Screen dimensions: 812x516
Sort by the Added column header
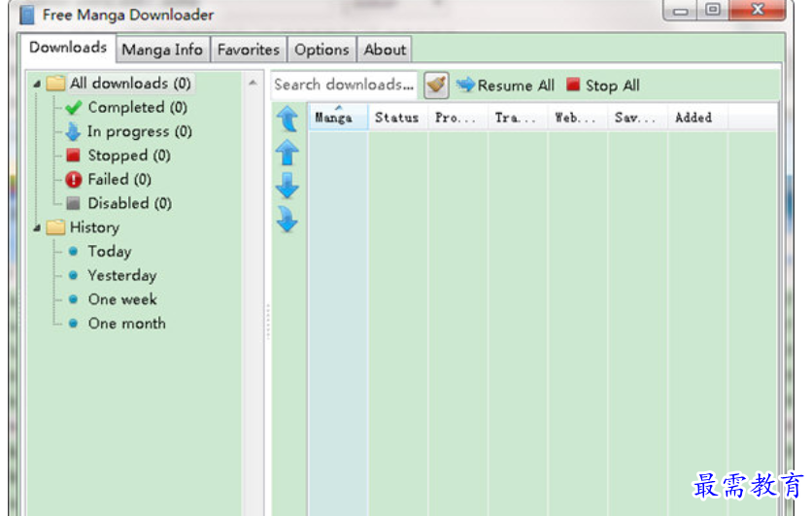click(697, 117)
